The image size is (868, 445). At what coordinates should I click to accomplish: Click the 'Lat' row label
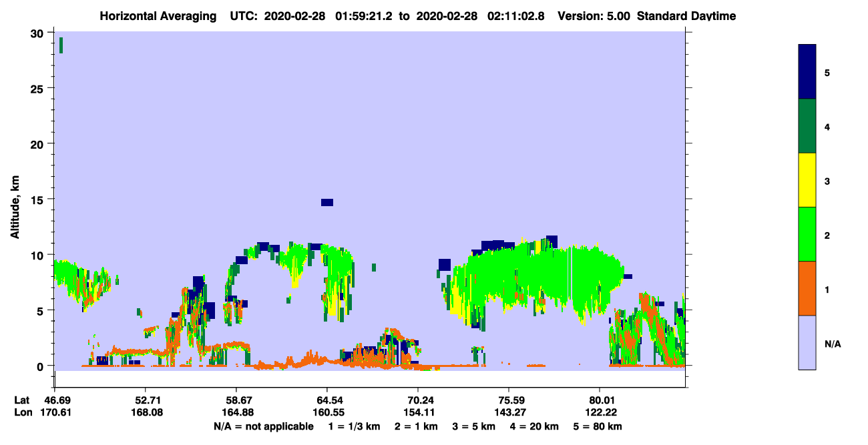coord(22,400)
